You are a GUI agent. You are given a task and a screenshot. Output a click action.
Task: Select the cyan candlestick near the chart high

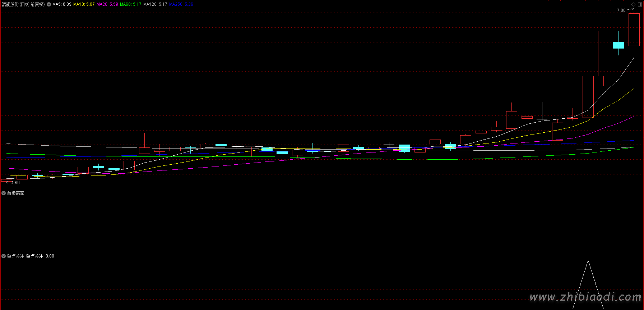pyautogui.click(x=618, y=45)
